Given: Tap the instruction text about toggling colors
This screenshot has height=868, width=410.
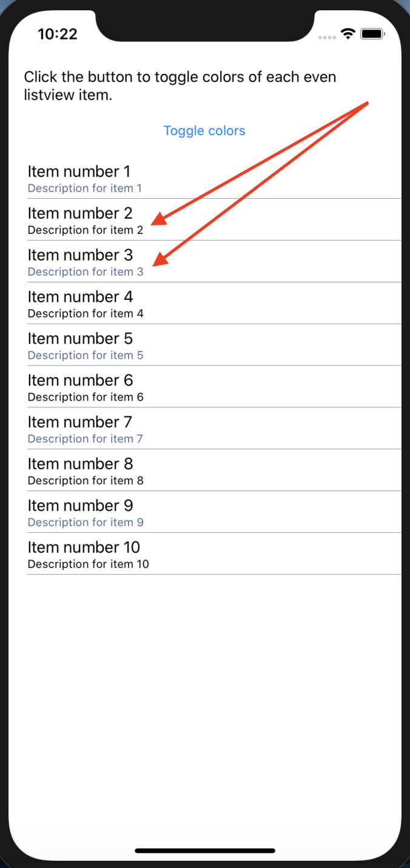Looking at the screenshot, I should click(x=180, y=85).
